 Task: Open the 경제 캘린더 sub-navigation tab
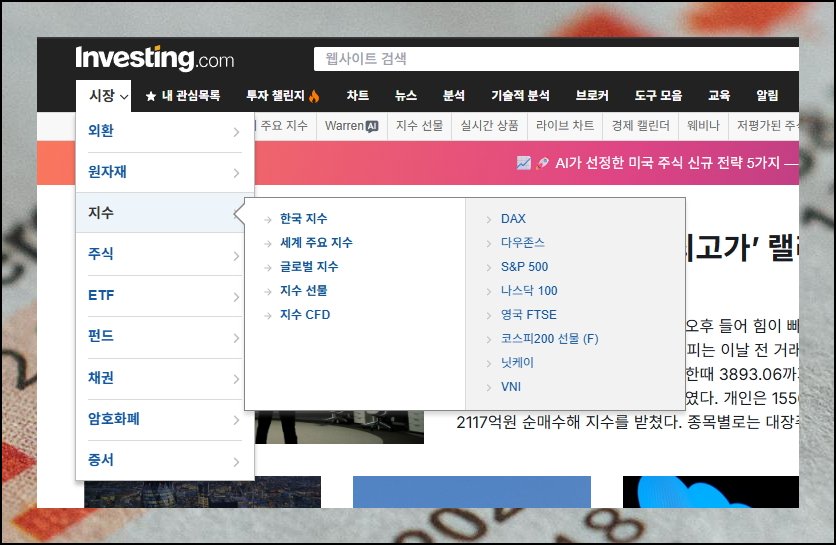coord(640,126)
